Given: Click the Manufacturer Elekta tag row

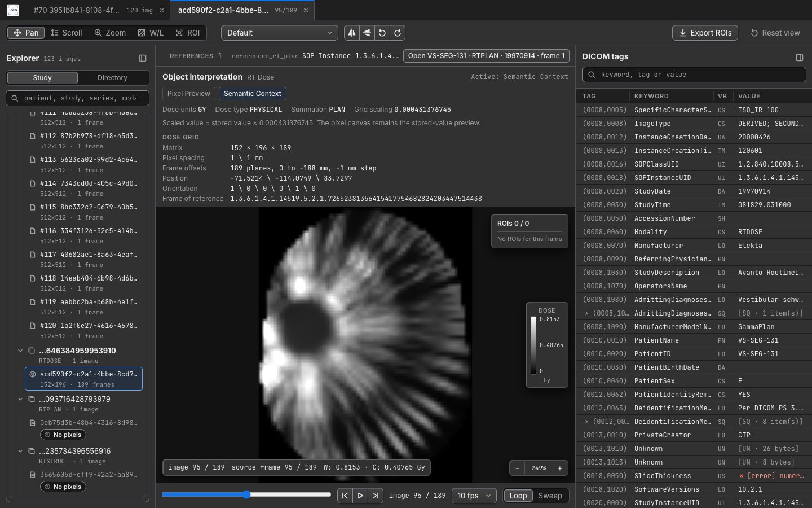Looking at the screenshot, I should [694, 246].
